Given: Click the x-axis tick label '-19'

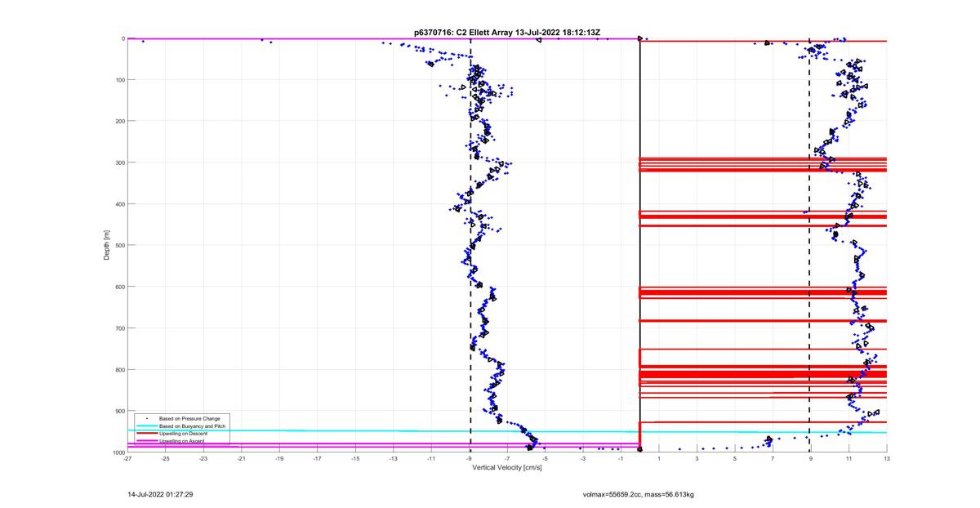Looking at the screenshot, I should 279,459.
